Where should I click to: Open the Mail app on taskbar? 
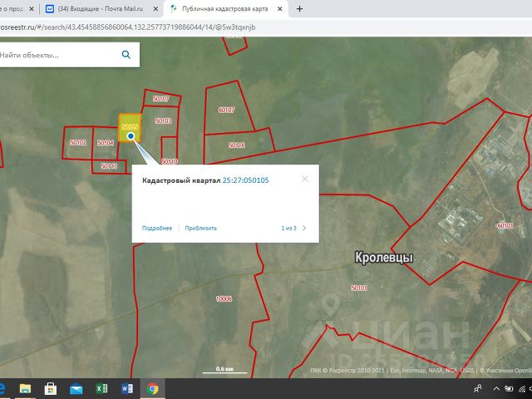76,388
